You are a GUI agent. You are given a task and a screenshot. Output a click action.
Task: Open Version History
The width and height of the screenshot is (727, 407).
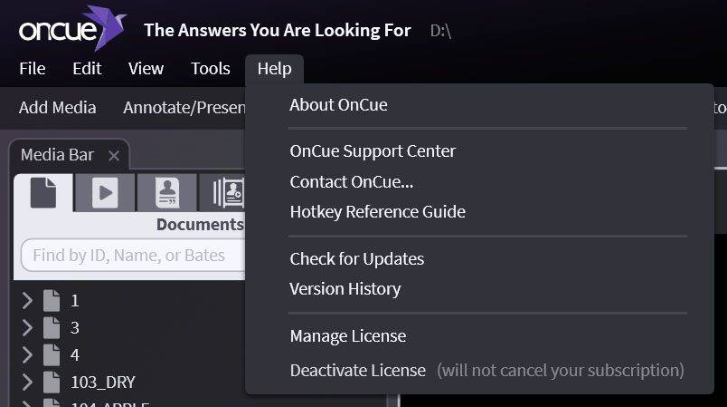345,289
